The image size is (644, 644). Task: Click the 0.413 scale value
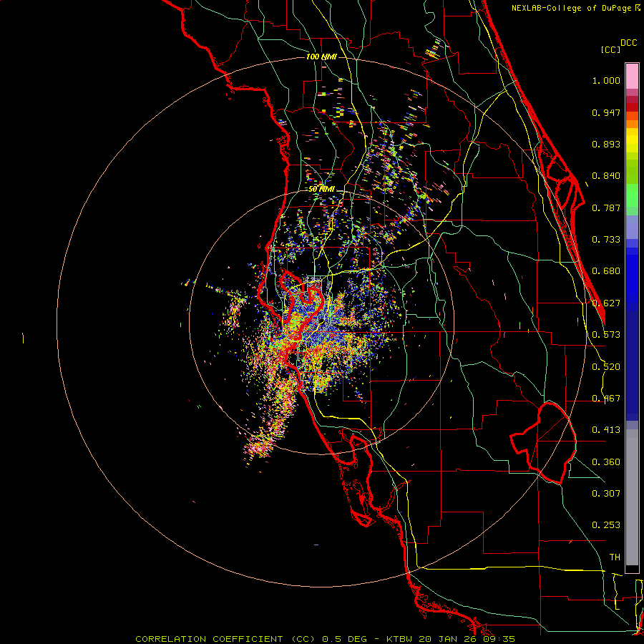tap(606, 430)
